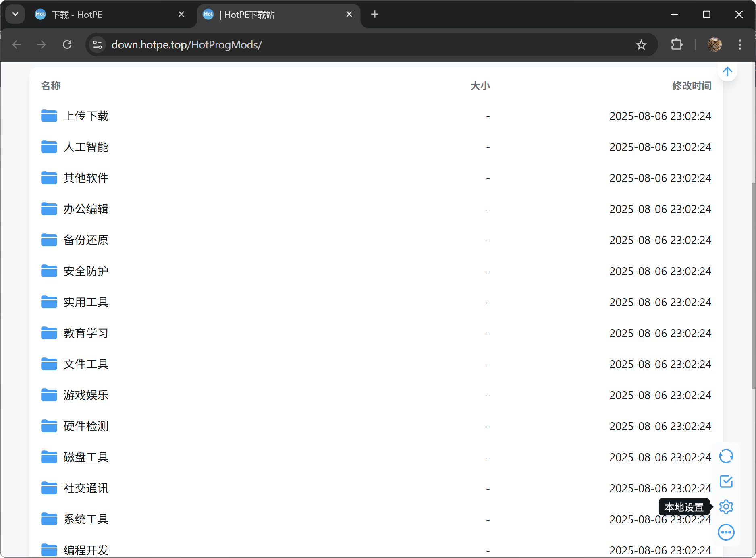Viewport: 756px width, 558px height.
Task: Sort by 名称 column header
Action: tap(51, 86)
